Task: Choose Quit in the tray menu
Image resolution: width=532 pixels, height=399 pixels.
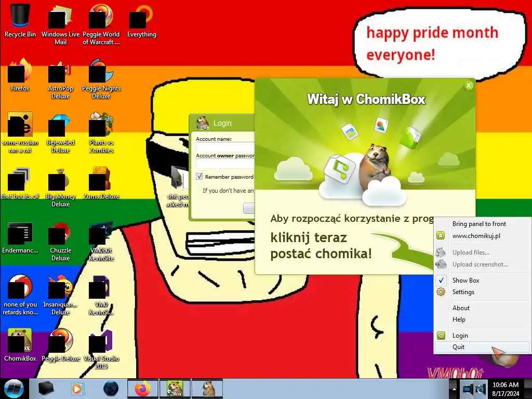Action: pyautogui.click(x=483, y=347)
